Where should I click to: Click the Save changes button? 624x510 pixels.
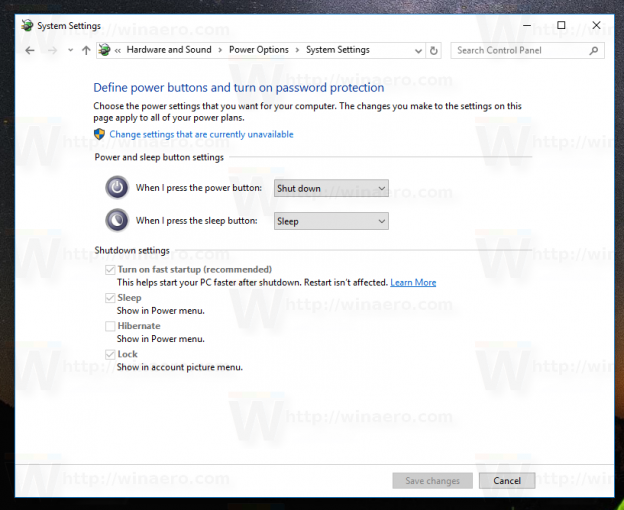tap(433, 481)
